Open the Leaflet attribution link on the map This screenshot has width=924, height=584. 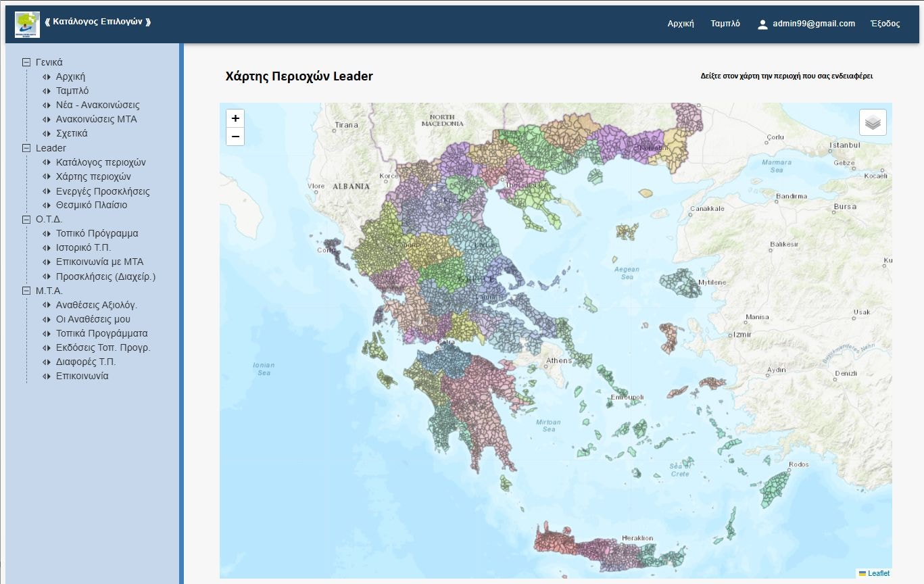879,573
